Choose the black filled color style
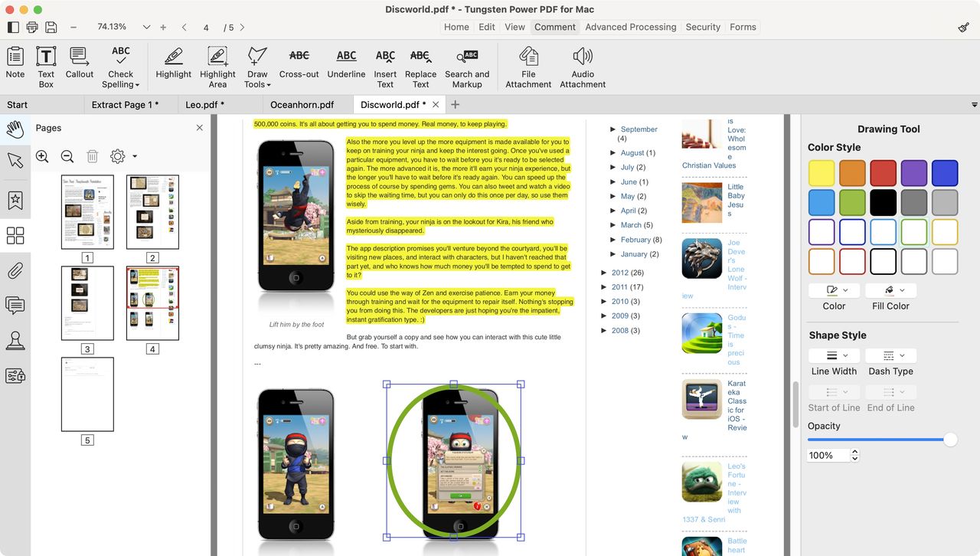 883,202
